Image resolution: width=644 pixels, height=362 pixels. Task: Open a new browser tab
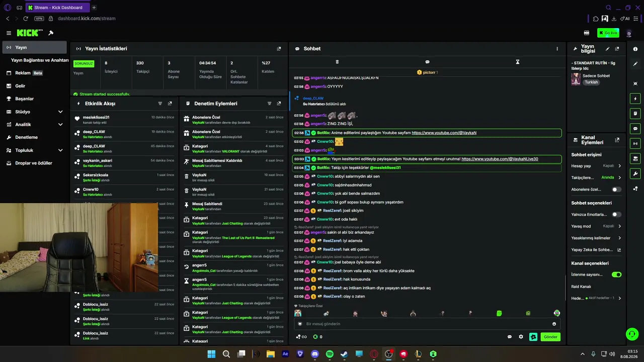pos(94,8)
